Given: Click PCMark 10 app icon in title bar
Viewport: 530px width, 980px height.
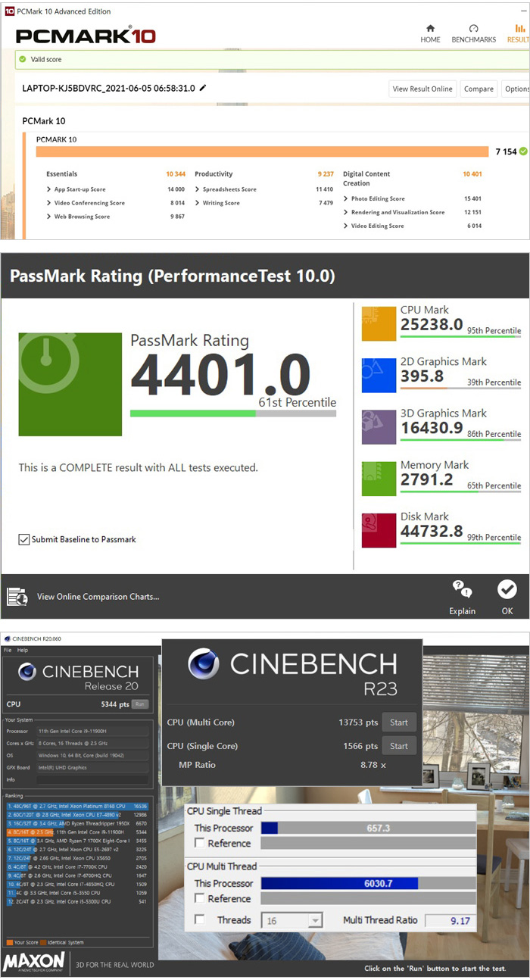Looking at the screenshot, I should coord(9,11).
